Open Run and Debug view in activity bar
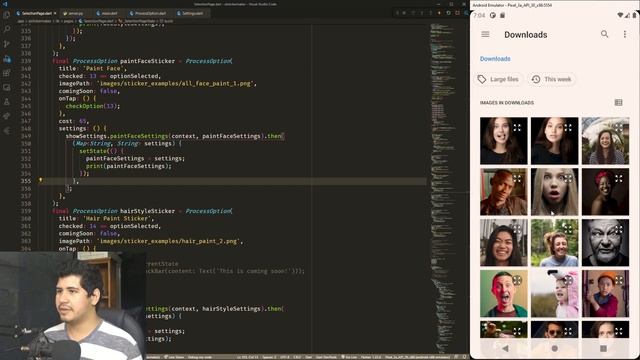 (x=7, y=59)
